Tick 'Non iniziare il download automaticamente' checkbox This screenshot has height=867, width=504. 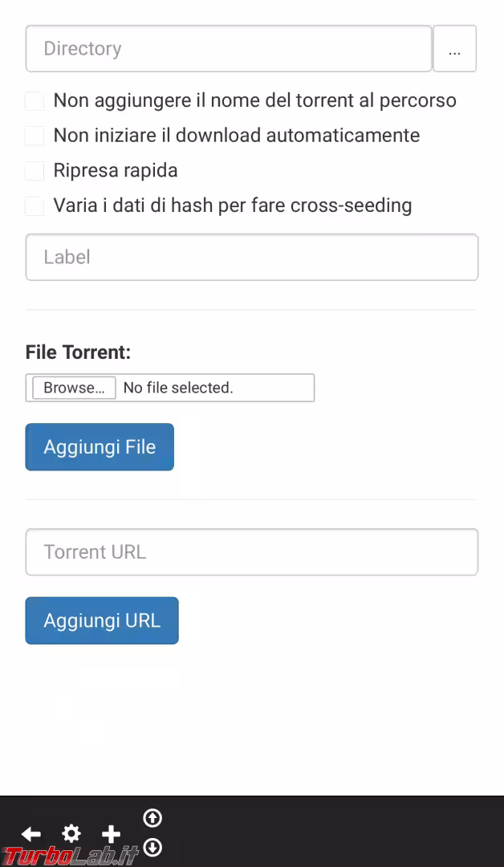pos(35,136)
